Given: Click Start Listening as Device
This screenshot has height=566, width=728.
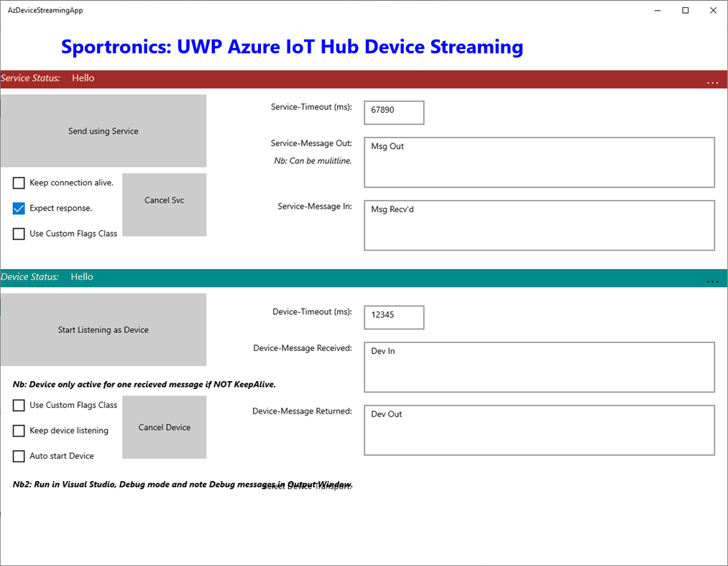Looking at the screenshot, I should coord(103,329).
